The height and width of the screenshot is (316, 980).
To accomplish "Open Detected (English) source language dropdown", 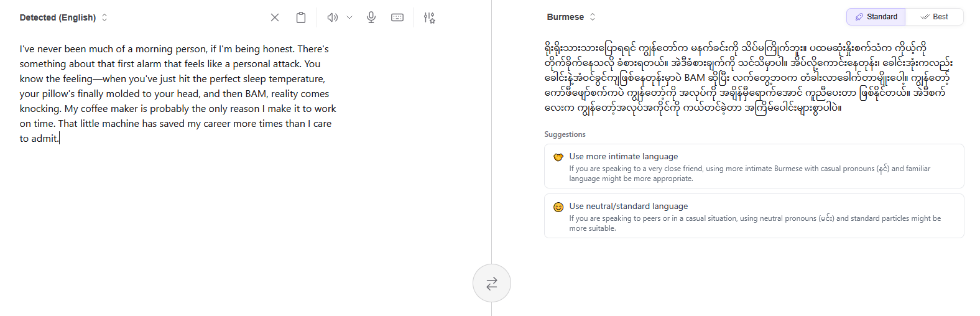I will (x=63, y=17).
